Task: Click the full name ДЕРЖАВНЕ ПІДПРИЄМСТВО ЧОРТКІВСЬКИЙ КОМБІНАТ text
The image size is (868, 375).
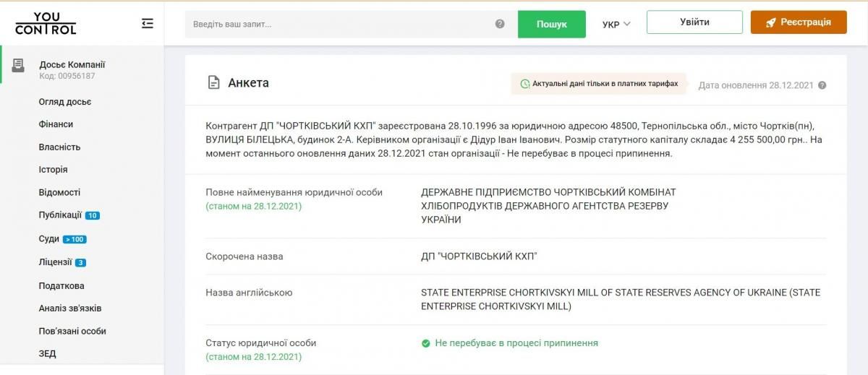Action: pos(548,206)
